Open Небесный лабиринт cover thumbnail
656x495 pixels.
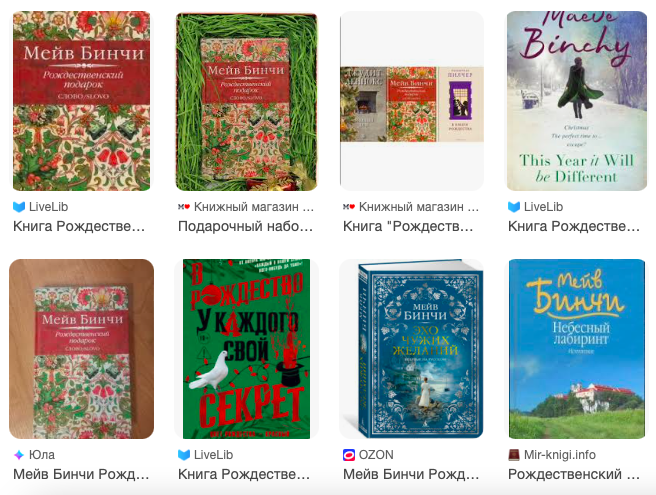[577, 349]
